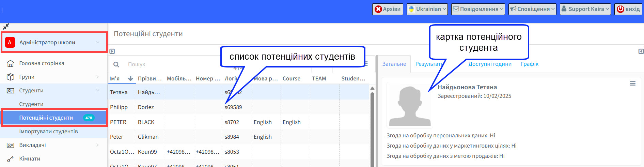This screenshot has height=167, width=644.
Task: Click the search magnifier icon
Action: (116, 64)
